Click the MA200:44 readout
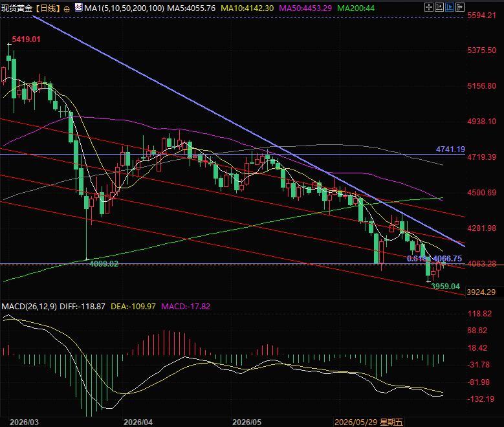 pyautogui.click(x=356, y=8)
